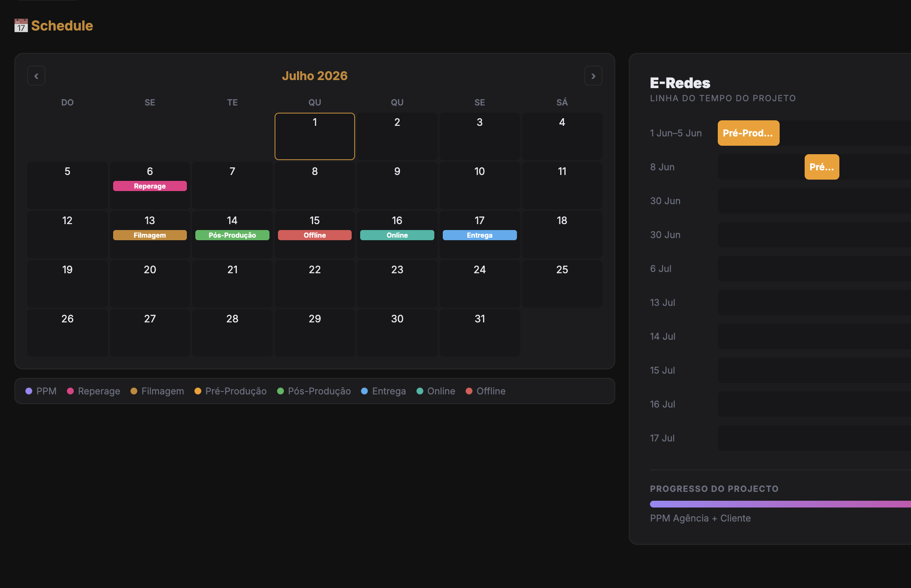Click the 17 Jul timeline date
Screen dimensions: 911x588
point(662,438)
